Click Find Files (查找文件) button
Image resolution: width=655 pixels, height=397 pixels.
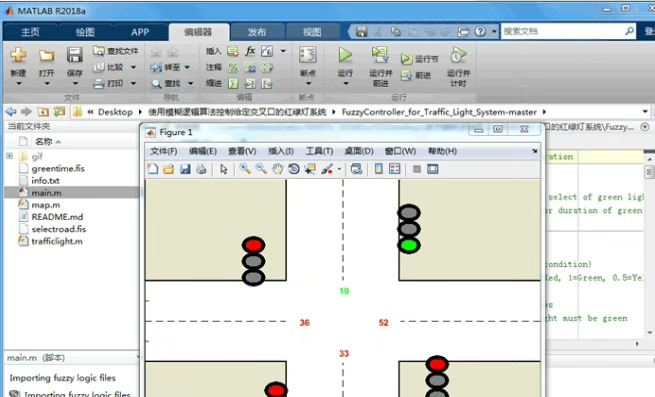coord(116,51)
